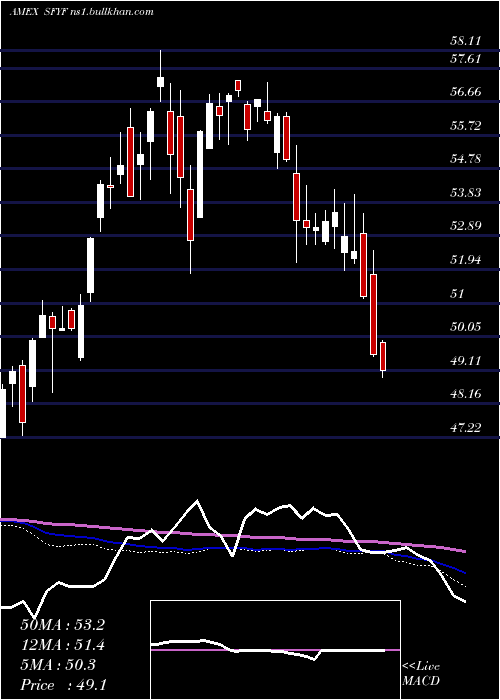Click the Price : 49.1 readout
This screenshot has height=700, width=500.
tap(63, 685)
